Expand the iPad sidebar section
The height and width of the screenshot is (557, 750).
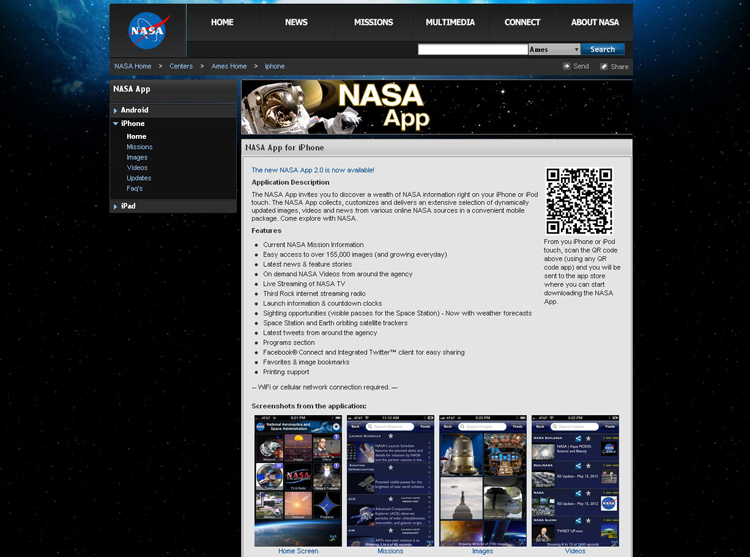click(x=127, y=206)
